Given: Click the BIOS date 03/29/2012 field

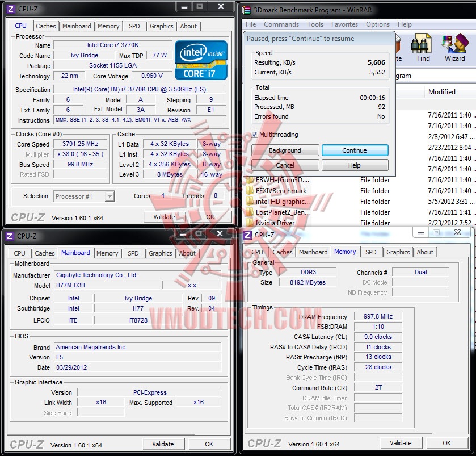Looking at the screenshot, I should tap(138, 367).
